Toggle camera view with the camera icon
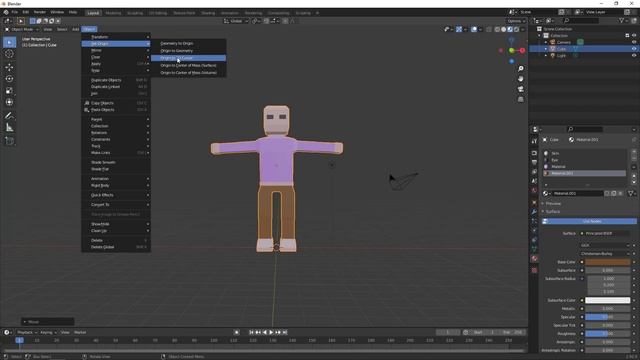The image size is (640, 360). 520,89
